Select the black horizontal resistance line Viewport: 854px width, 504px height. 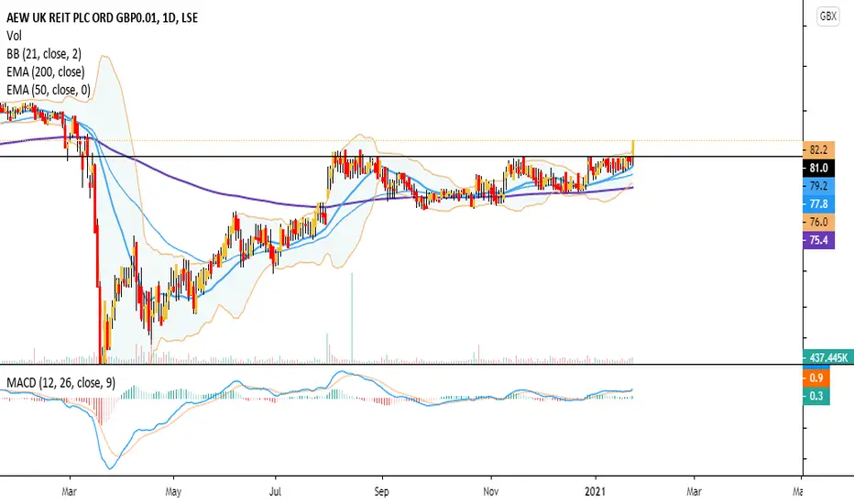pos(401,157)
